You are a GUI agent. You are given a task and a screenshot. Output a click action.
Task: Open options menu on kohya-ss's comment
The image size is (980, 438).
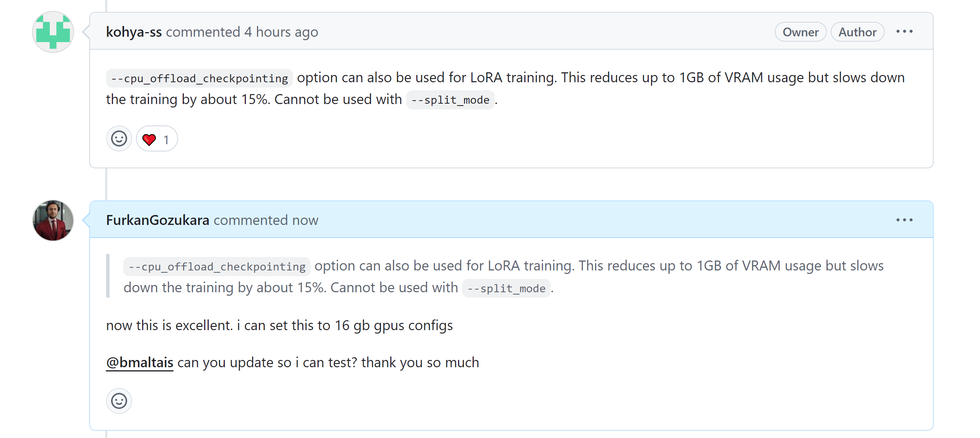(904, 32)
